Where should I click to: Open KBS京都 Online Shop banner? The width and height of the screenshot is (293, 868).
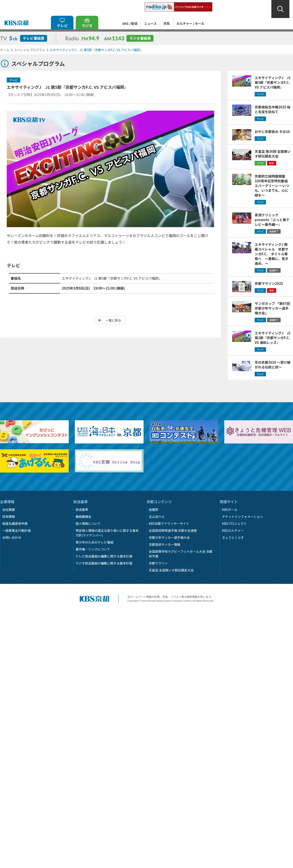(x=109, y=461)
